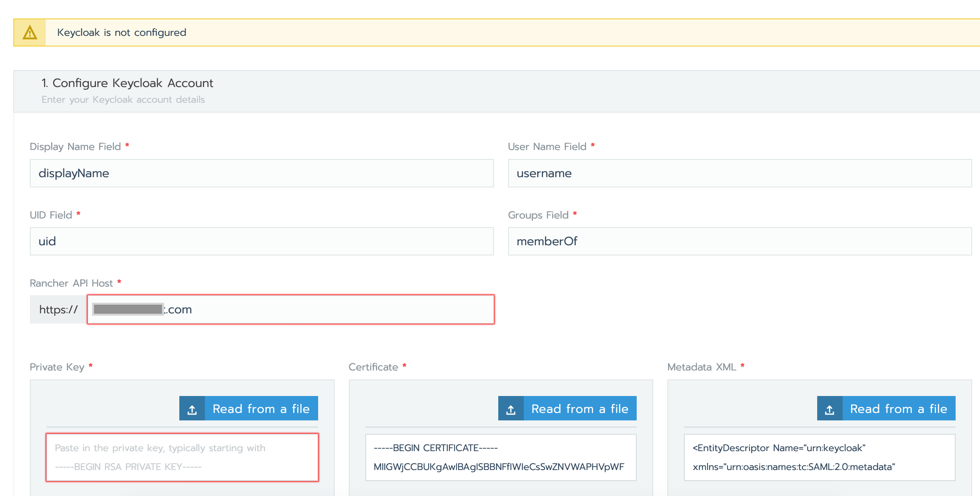
Task: Click the https:// prefix label
Action: click(58, 309)
